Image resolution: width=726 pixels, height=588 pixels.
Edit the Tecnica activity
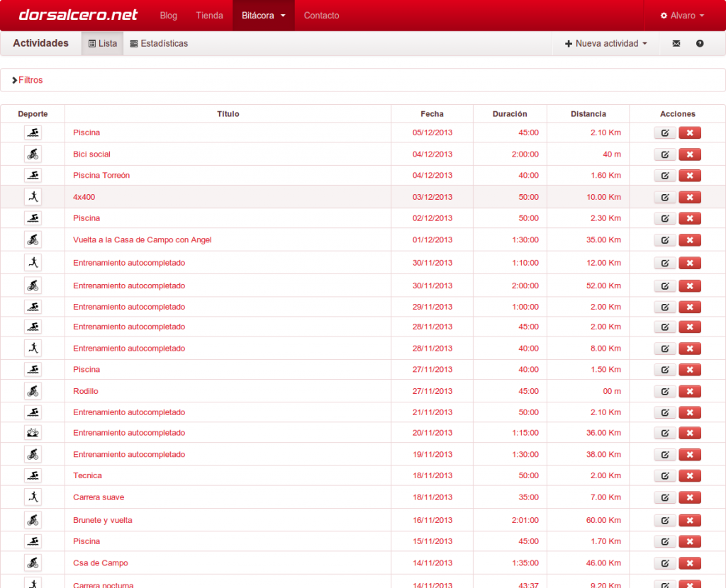click(x=665, y=476)
